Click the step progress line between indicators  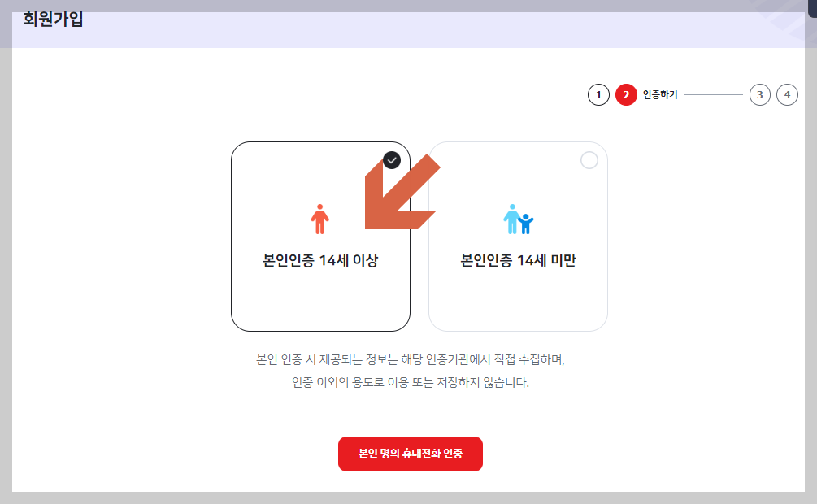tap(711, 94)
